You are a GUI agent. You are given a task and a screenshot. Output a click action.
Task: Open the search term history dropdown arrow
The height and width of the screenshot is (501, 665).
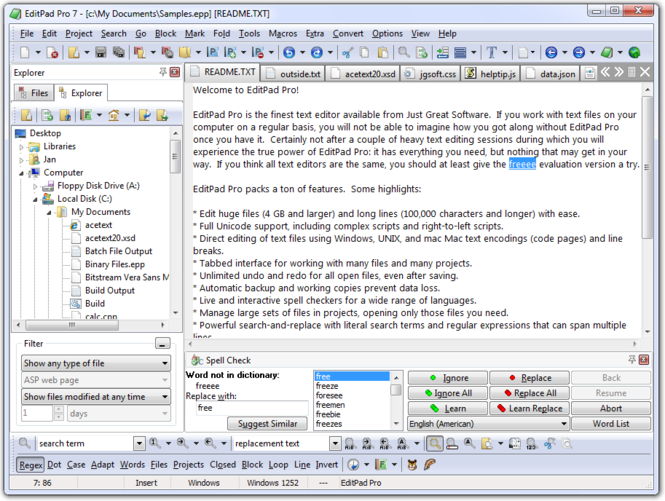(139, 444)
